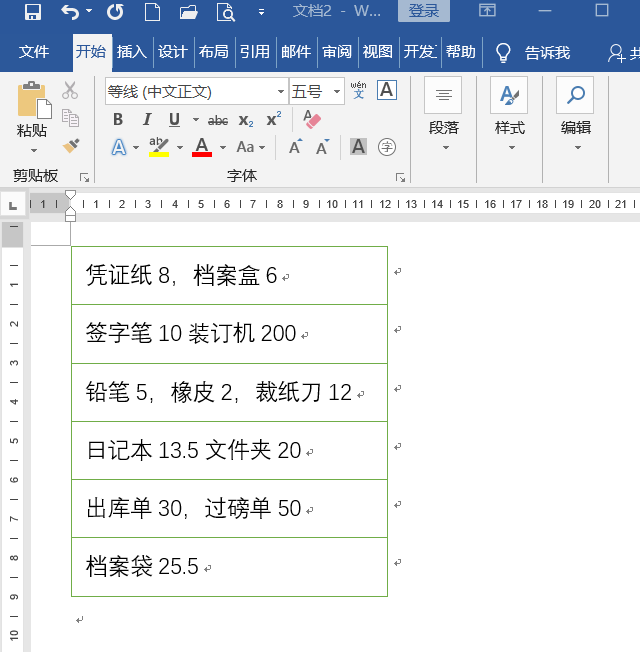The width and height of the screenshot is (640, 652).
Task: Open the Aa change case menu
Action: point(251,147)
